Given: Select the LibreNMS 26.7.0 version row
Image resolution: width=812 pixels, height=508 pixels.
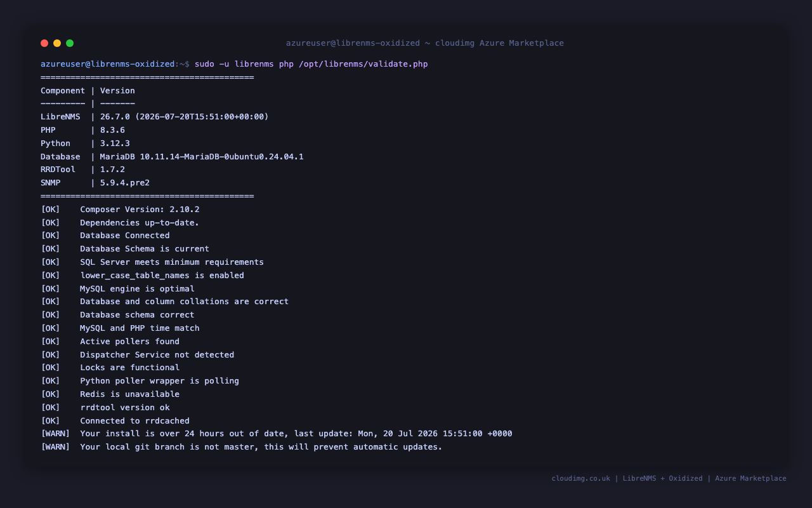Looking at the screenshot, I should click(x=154, y=117).
